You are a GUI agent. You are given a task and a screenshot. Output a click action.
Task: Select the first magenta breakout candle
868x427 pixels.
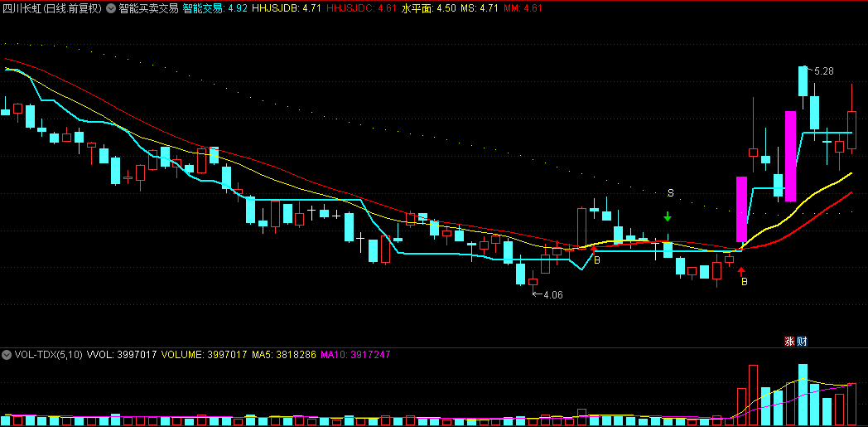741,209
